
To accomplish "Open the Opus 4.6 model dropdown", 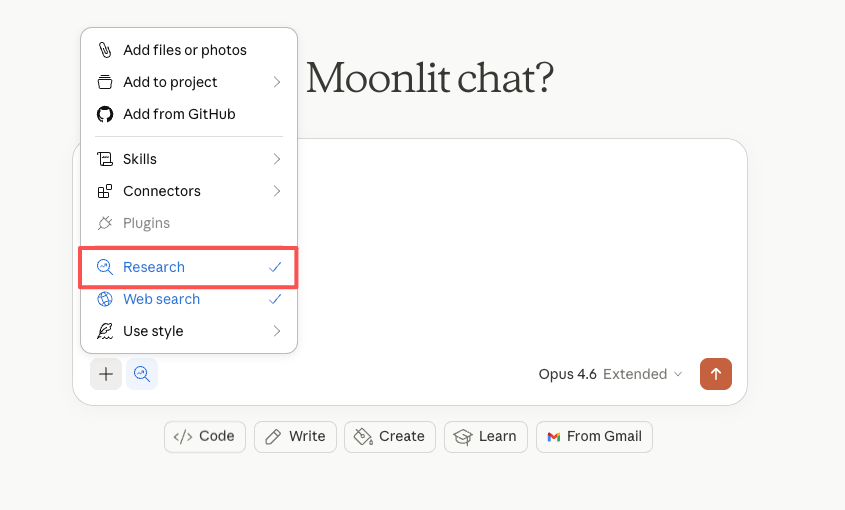I will tap(610, 374).
